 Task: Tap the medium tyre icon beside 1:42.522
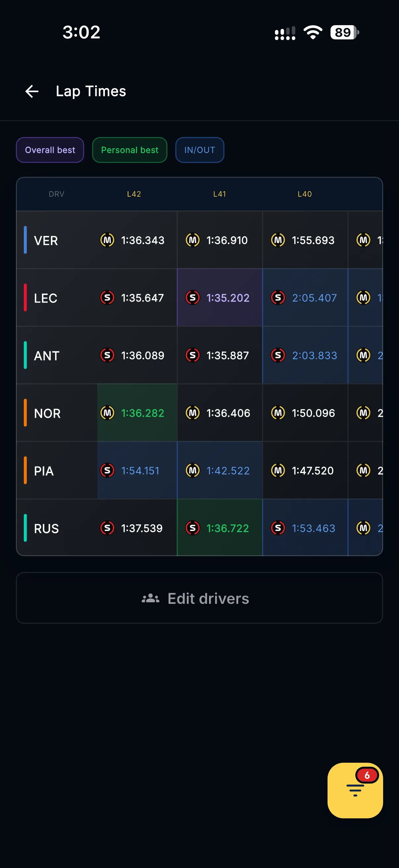[x=193, y=470]
